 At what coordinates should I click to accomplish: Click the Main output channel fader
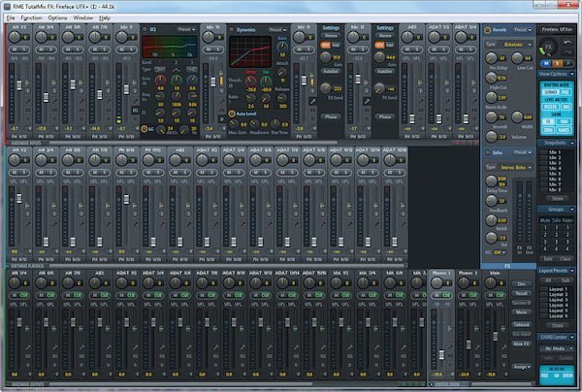[496, 337]
